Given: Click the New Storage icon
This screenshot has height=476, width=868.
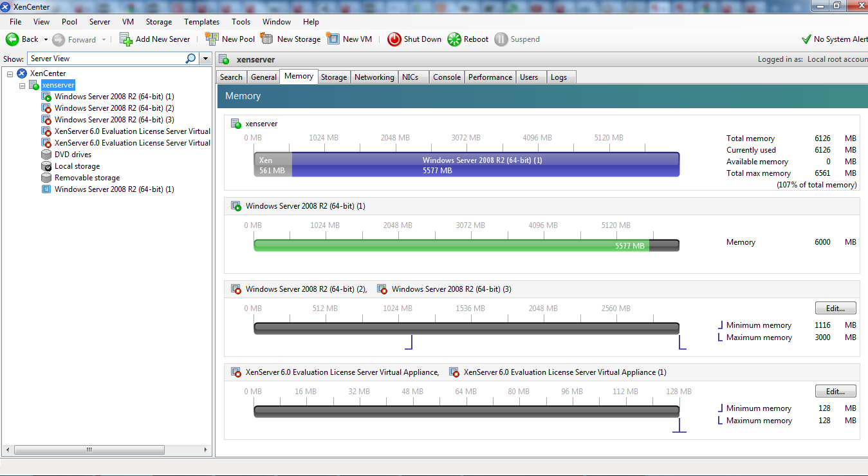Looking at the screenshot, I should pyautogui.click(x=267, y=39).
